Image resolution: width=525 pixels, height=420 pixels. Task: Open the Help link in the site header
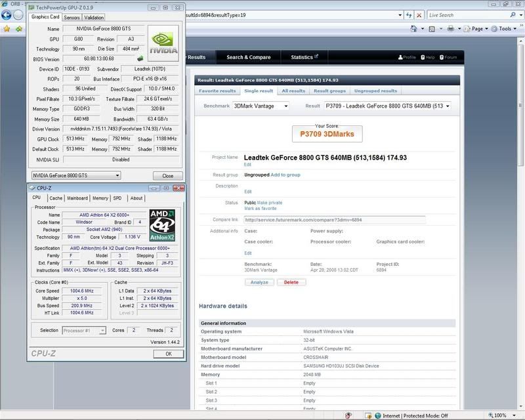[428, 57]
